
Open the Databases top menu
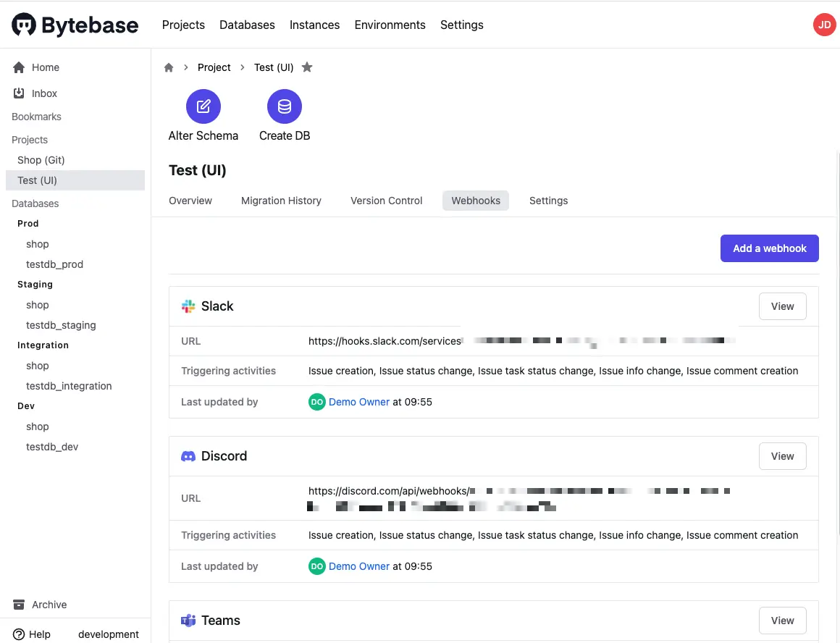(x=247, y=25)
